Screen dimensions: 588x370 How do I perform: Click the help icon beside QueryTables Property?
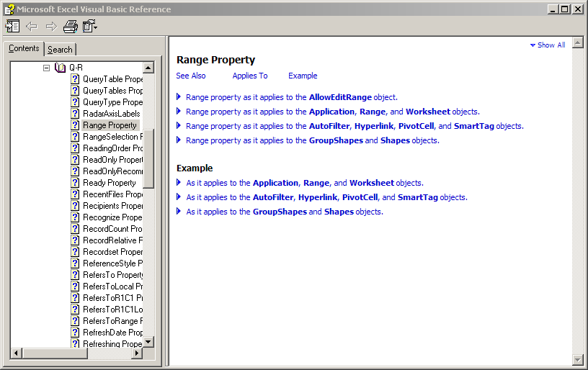(x=76, y=91)
